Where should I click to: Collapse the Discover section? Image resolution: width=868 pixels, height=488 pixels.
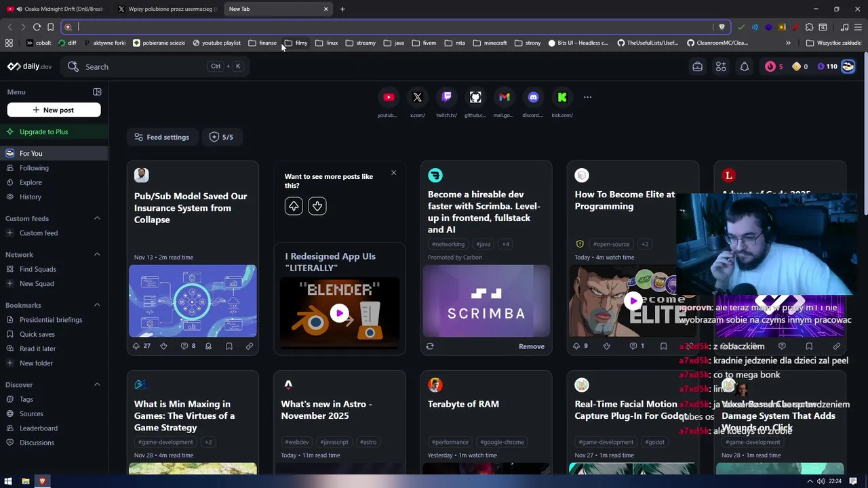tap(97, 384)
